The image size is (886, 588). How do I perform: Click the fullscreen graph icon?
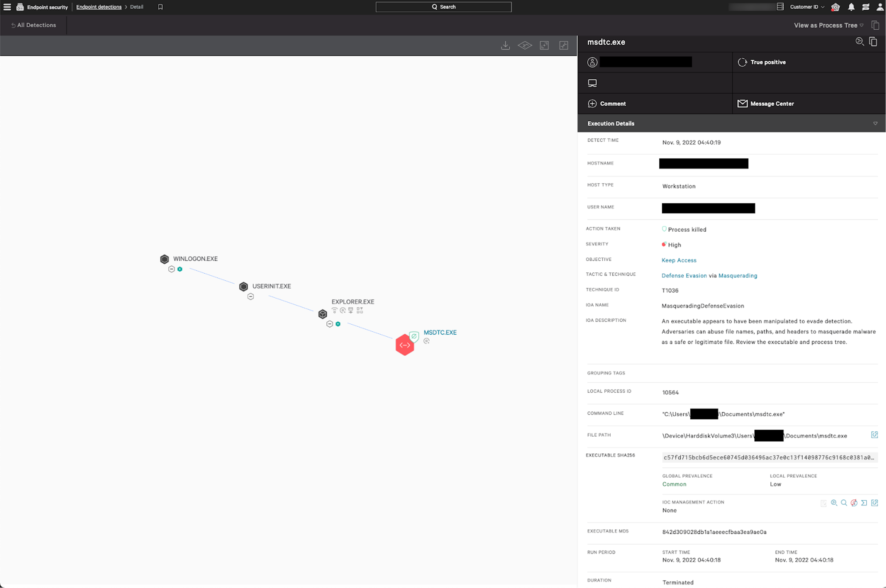pyautogui.click(x=564, y=46)
